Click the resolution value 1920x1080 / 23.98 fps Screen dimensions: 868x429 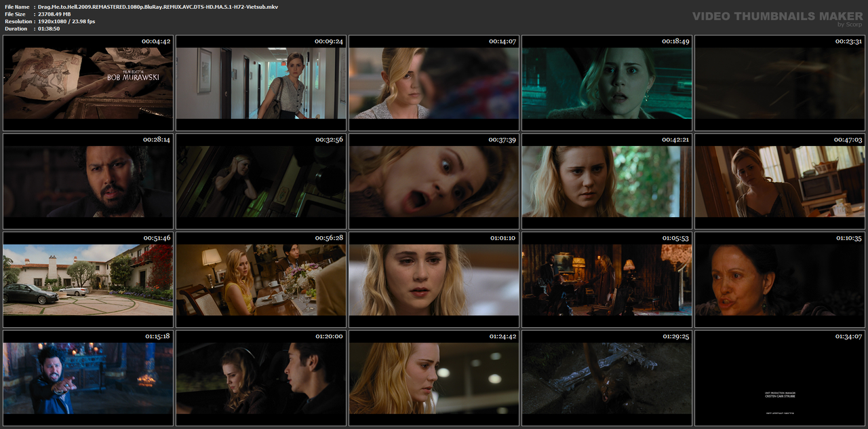coord(66,22)
